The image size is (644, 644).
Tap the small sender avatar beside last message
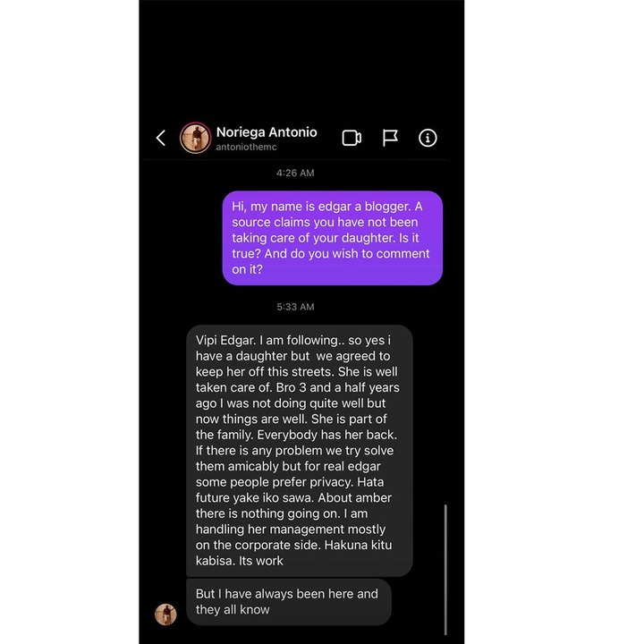165,614
